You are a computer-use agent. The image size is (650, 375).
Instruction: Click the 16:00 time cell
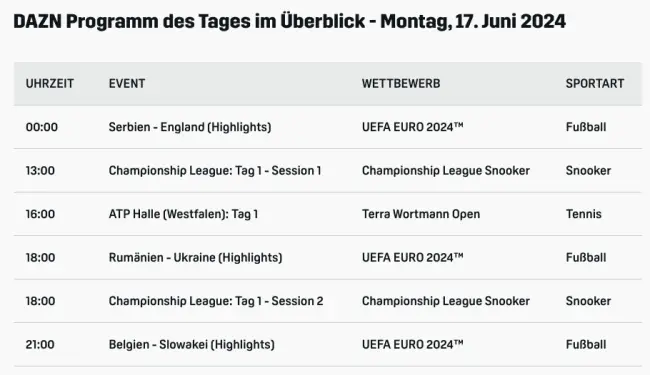(40, 214)
